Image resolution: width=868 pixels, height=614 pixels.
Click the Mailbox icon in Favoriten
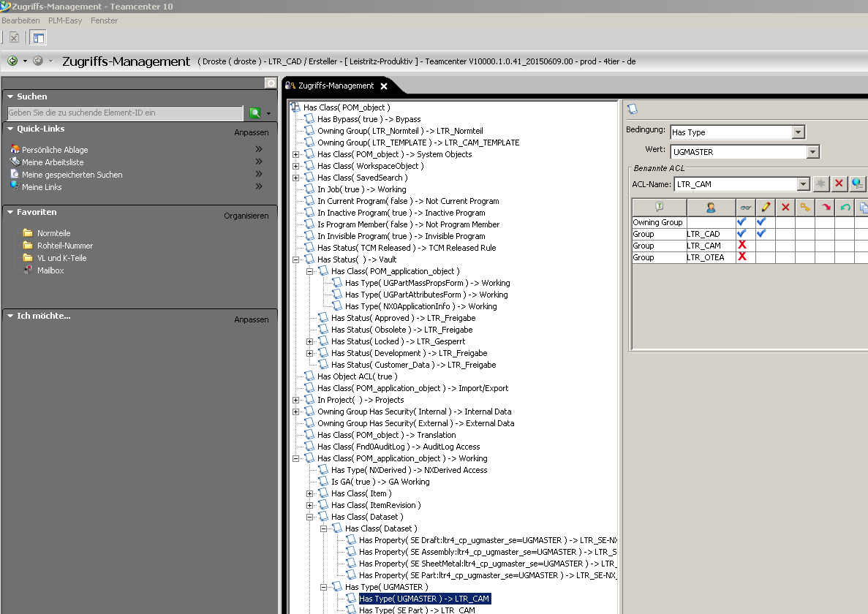[x=28, y=270]
